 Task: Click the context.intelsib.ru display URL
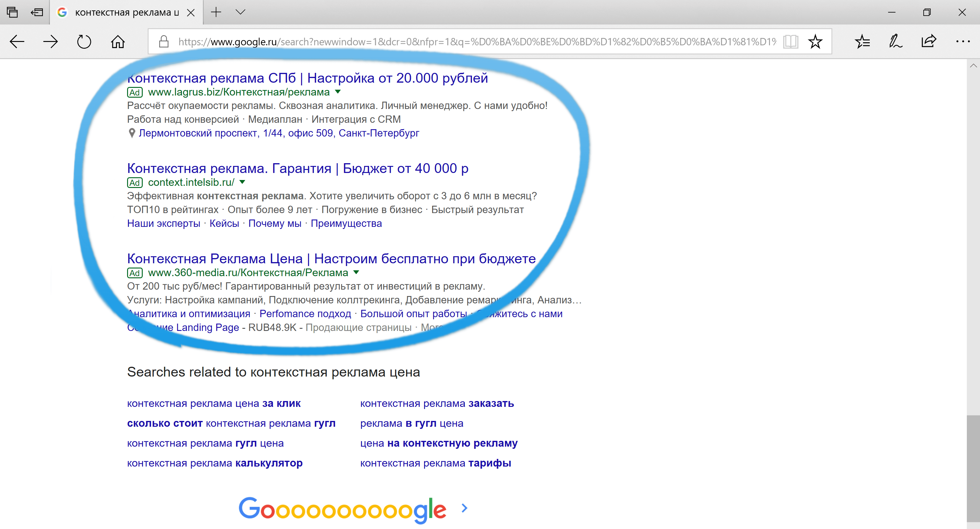point(191,182)
